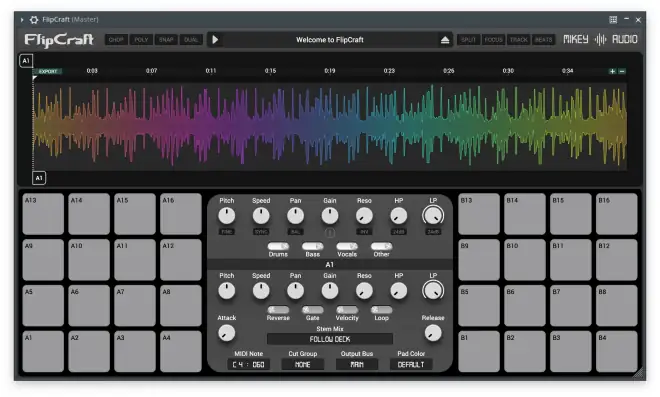Toggle the Loop switch
660x397 pixels.
[381, 310]
